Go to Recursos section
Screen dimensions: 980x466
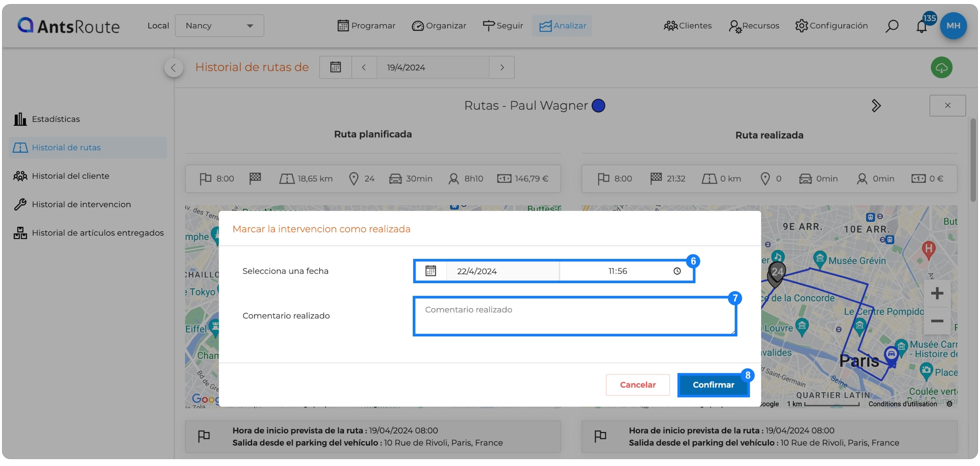754,26
